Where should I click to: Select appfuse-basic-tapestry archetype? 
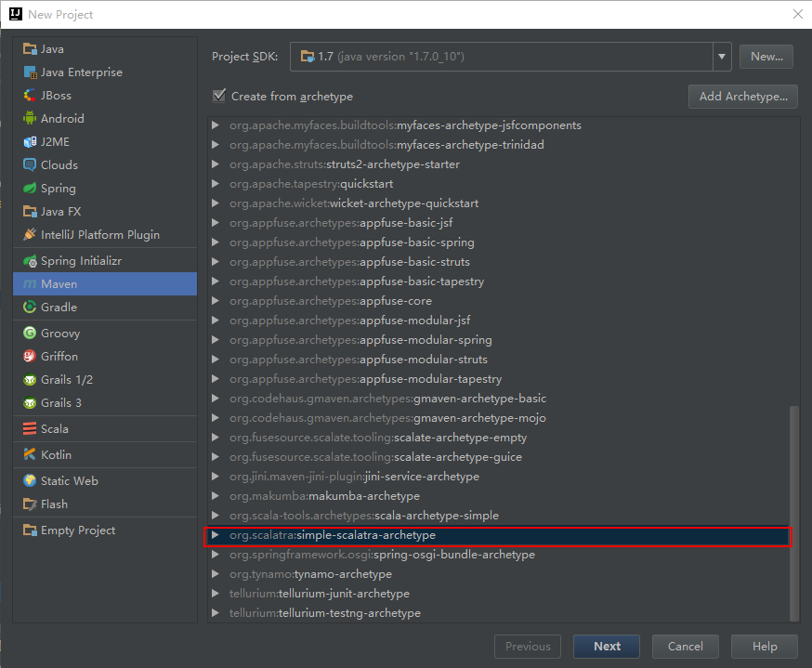tap(499, 282)
